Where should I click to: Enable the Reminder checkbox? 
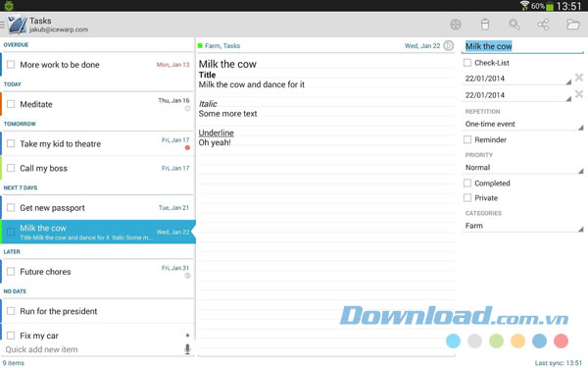pos(467,139)
